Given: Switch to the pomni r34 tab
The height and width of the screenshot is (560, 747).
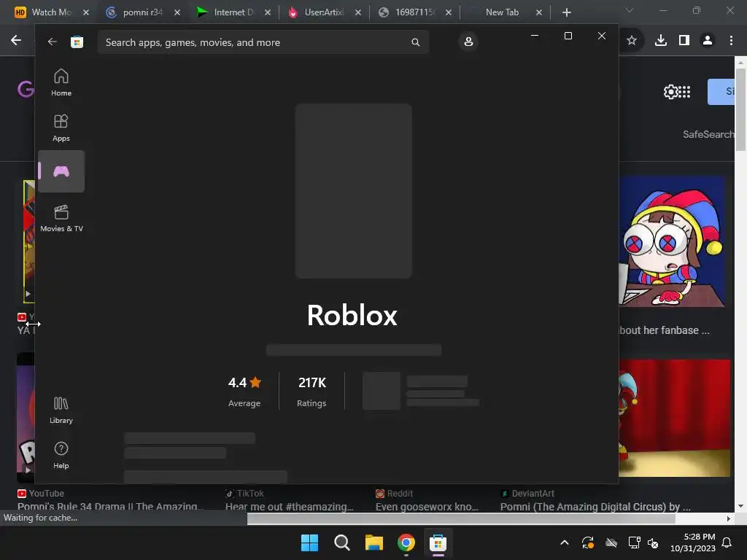Looking at the screenshot, I should tap(143, 12).
